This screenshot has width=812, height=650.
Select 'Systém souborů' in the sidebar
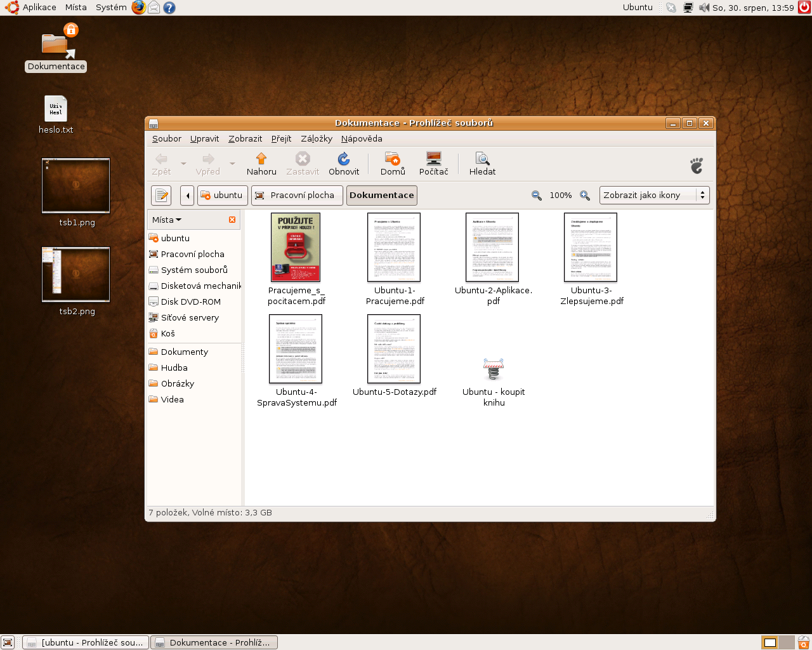pos(194,270)
